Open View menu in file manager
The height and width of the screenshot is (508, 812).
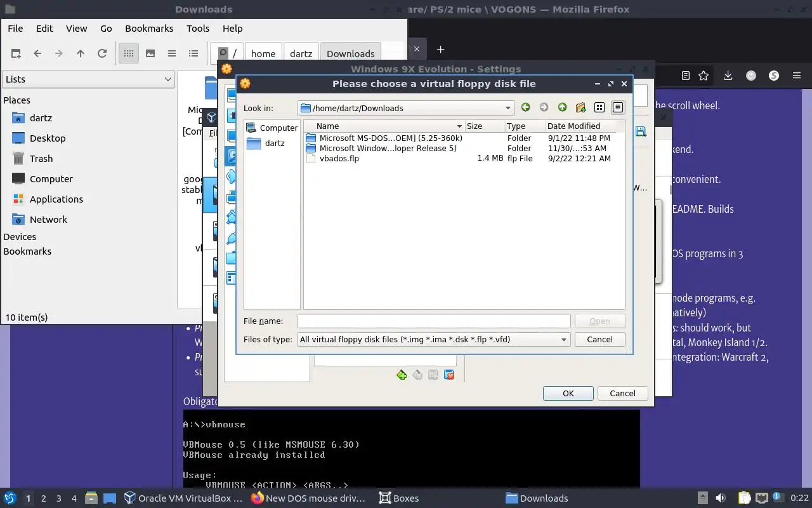[x=77, y=29]
